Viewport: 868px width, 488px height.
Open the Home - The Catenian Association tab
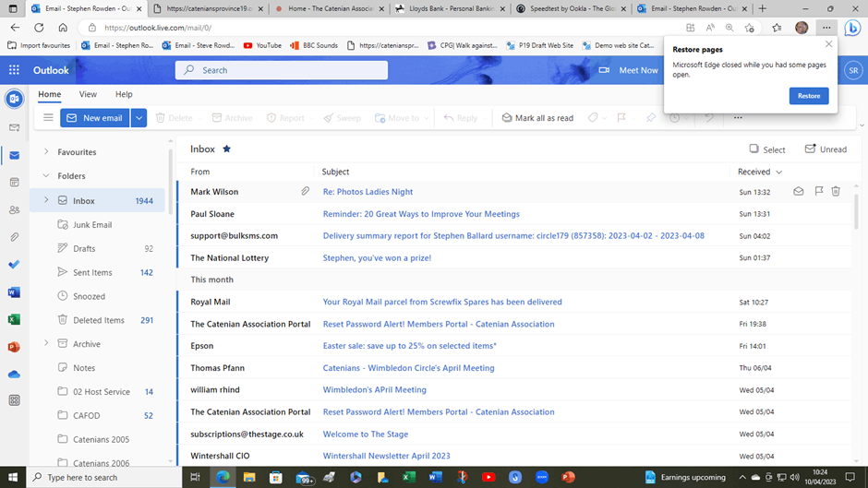(x=331, y=9)
